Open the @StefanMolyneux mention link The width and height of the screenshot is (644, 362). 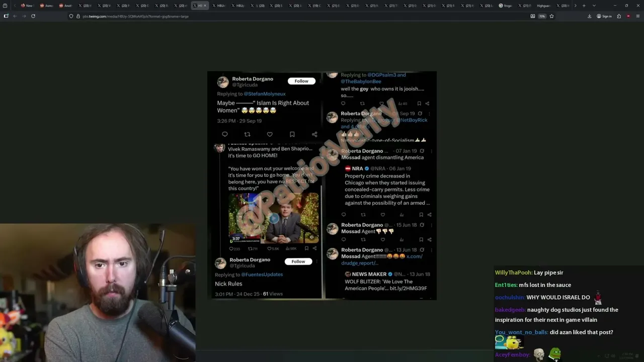pos(265,94)
